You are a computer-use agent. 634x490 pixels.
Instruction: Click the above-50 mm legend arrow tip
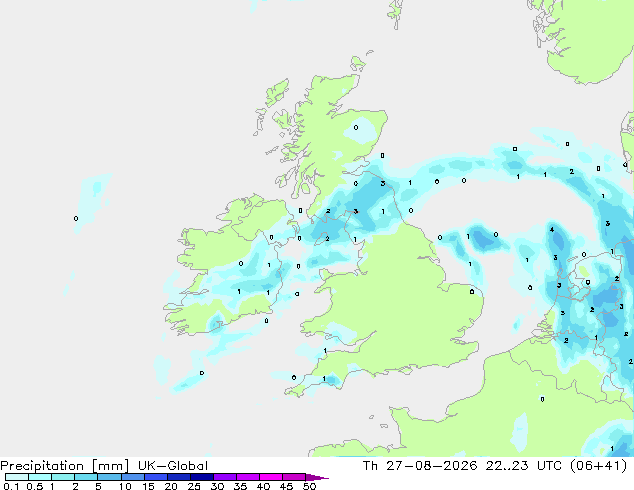317,477
